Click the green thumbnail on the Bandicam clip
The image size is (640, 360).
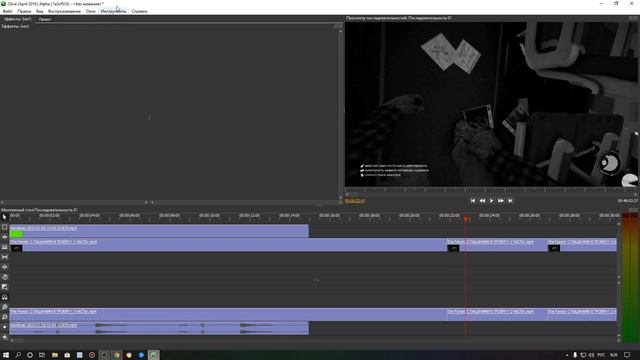coord(16,234)
